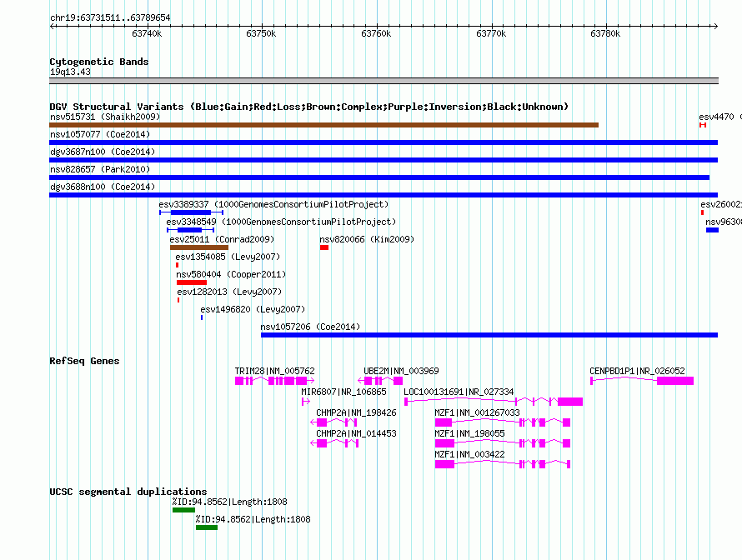
Task: Click the esv3389337 1000Genomes variant glyph
Action: [x=191, y=212]
